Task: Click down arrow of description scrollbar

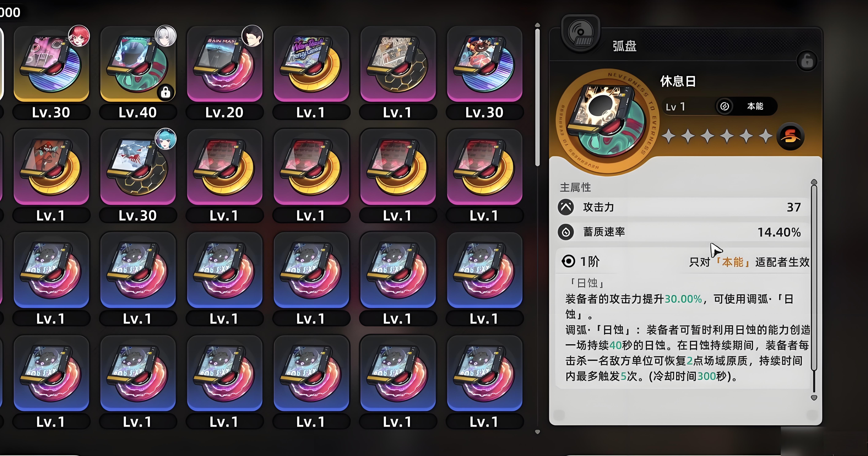Action: [814, 398]
